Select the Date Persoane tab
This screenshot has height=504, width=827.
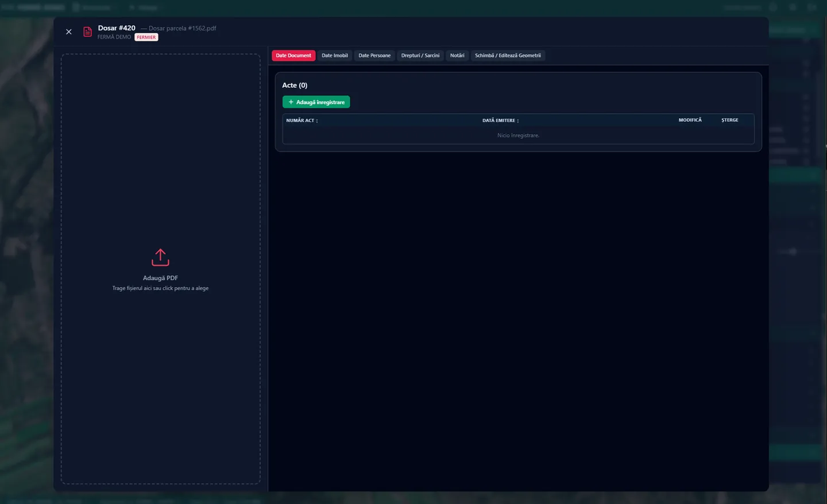tap(374, 56)
